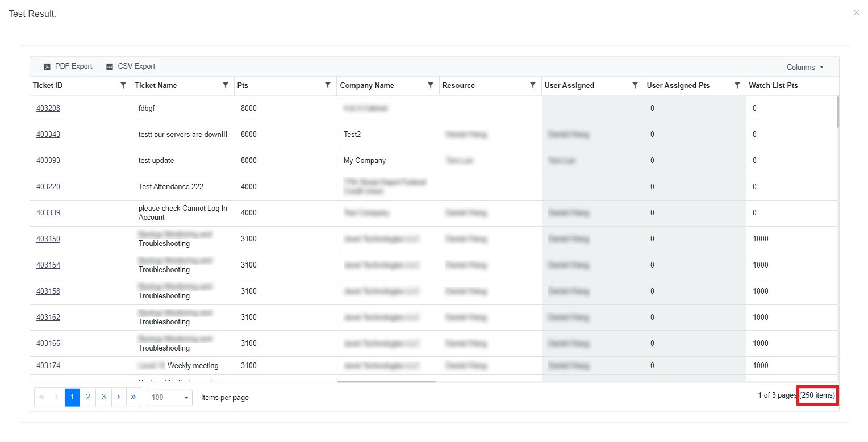Close the Test Result dialog
868x442 pixels.
coord(856,12)
